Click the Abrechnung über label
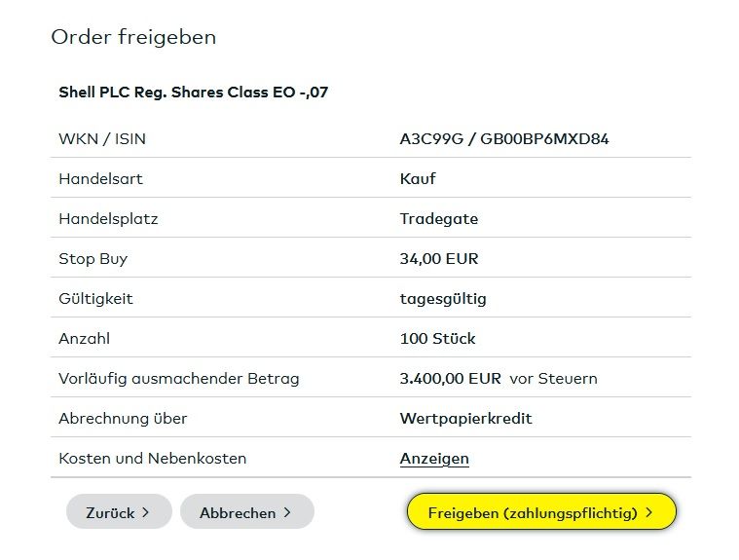 coord(123,419)
